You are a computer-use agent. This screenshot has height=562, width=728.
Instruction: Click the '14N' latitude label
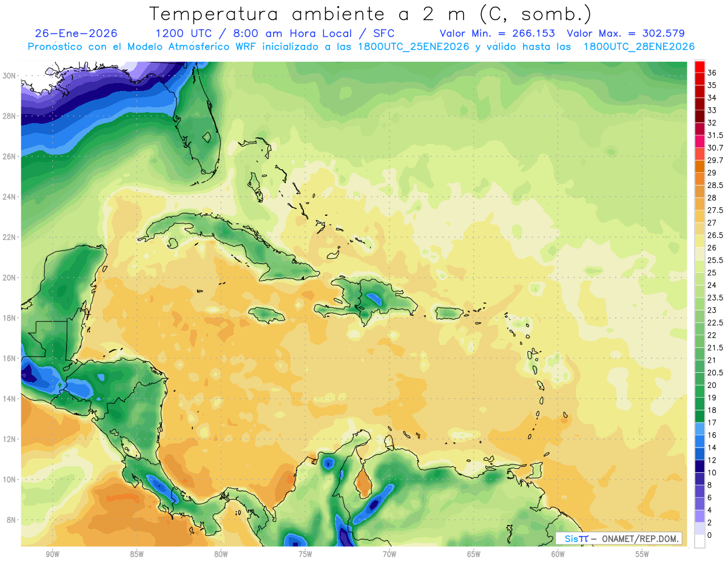pos(10,399)
